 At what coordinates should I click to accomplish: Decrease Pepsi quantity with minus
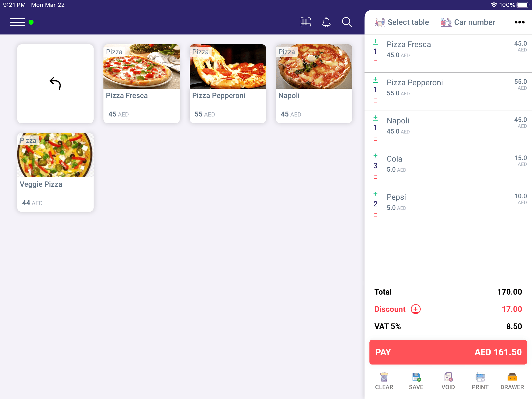coord(376,215)
